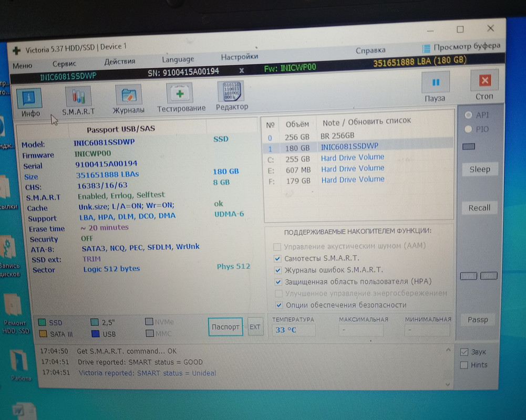The image size is (526, 420).
Task: Select the API radio button
Action: click(468, 115)
